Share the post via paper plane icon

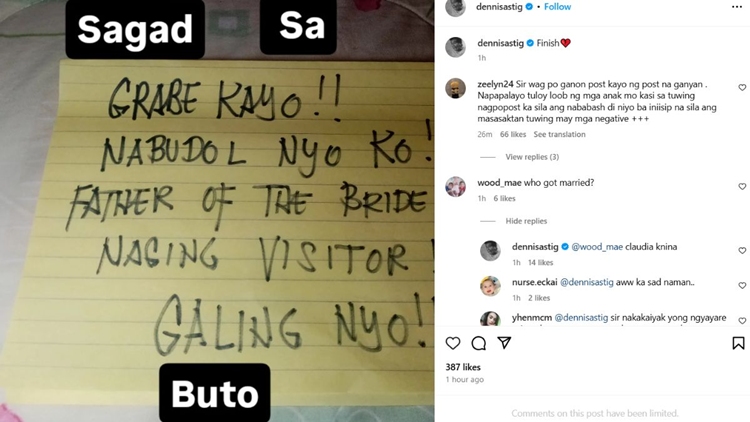(x=504, y=343)
